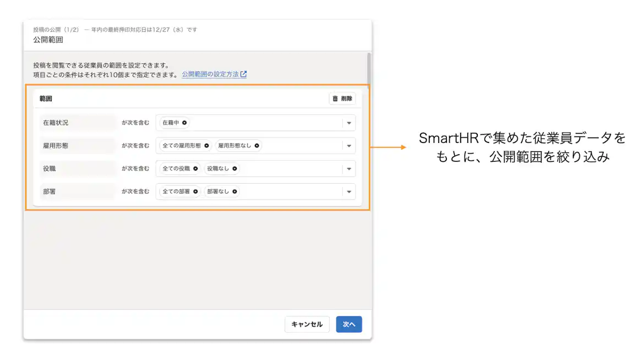This screenshot has height=362, width=644.
Task: Expand the 雇用形態 selection dropdown
Action: [349, 145]
